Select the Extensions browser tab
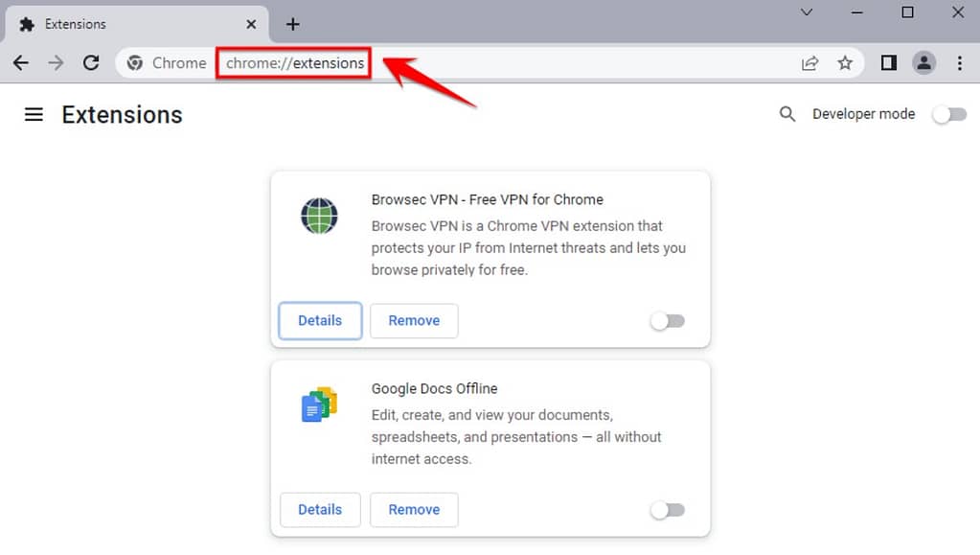This screenshot has width=980, height=555. pyautogui.click(x=137, y=24)
